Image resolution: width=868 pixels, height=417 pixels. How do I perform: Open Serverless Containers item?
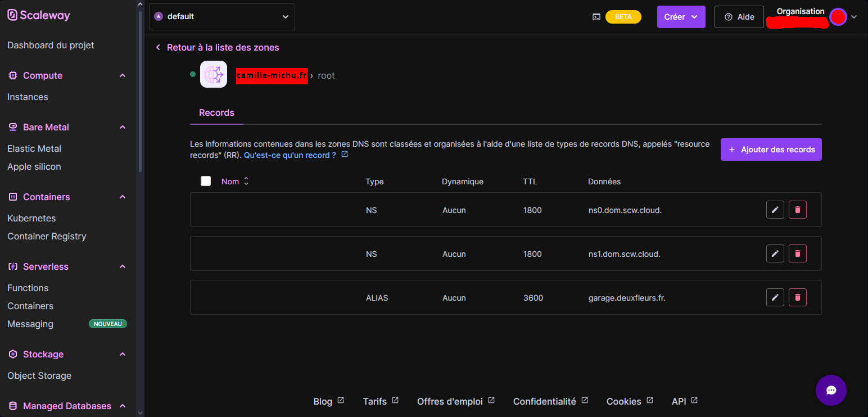tap(30, 306)
